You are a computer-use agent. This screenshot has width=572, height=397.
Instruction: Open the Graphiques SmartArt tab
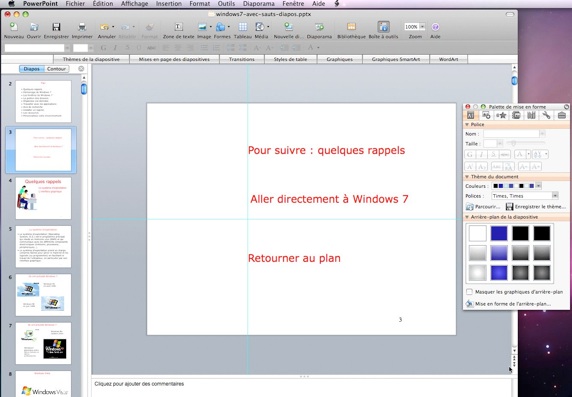pos(396,59)
